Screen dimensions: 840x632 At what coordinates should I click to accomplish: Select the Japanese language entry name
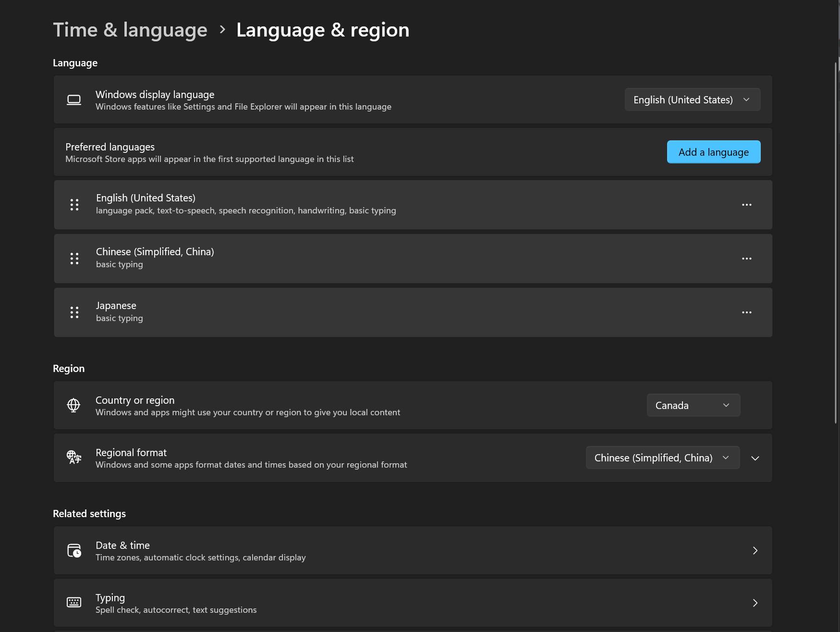[116, 306]
